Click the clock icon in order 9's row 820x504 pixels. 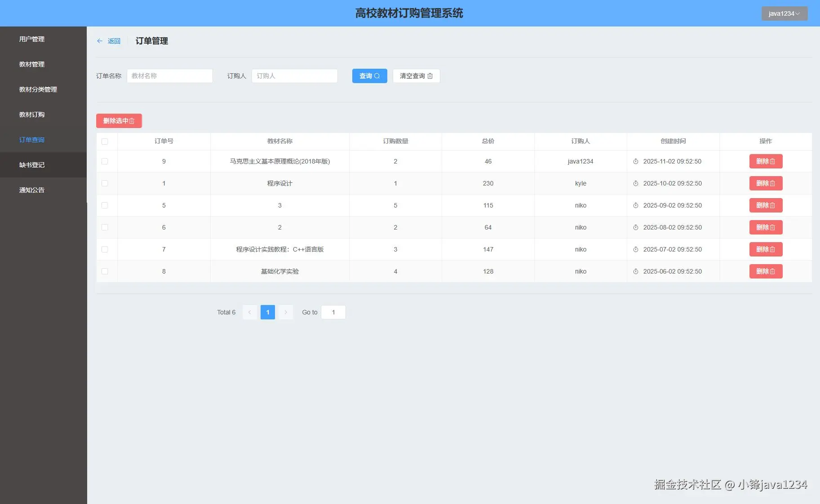[636, 161]
